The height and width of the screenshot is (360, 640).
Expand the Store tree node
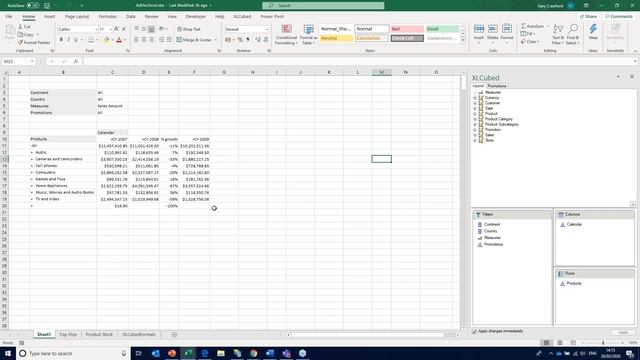tap(475, 140)
